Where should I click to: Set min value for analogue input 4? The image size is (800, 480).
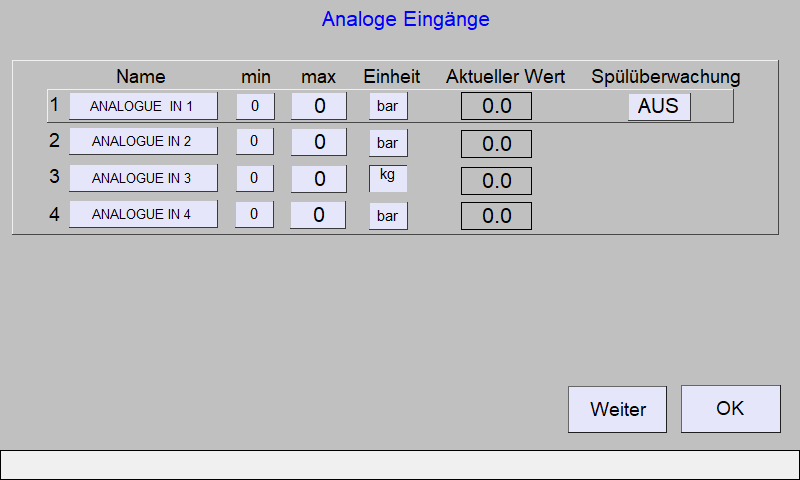click(254, 214)
